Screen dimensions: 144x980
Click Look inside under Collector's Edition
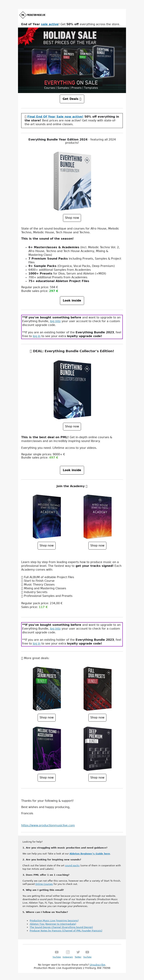(x=72, y=470)
